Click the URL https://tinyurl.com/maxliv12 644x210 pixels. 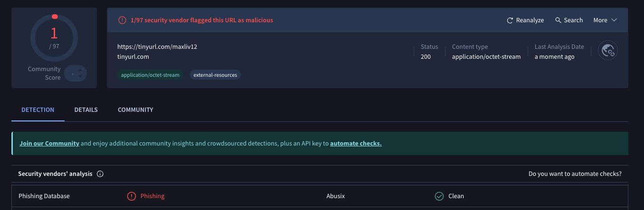[157, 47]
